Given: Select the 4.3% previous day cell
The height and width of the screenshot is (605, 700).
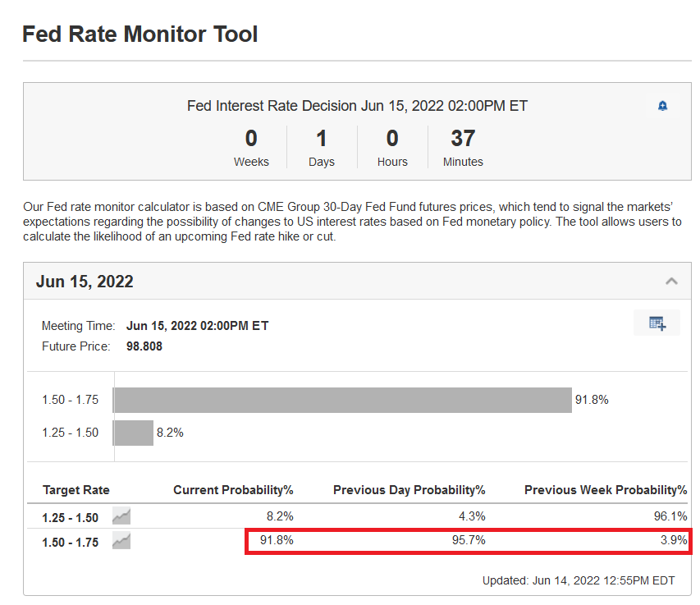Looking at the screenshot, I should click(472, 516).
